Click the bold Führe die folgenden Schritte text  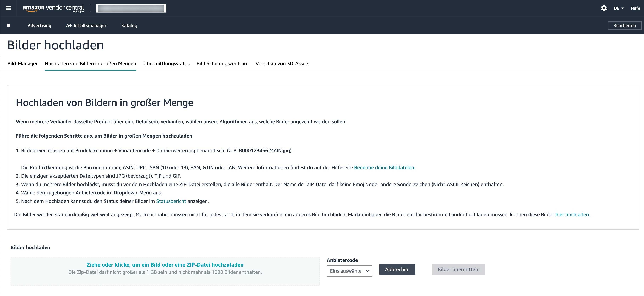pyautogui.click(x=104, y=136)
